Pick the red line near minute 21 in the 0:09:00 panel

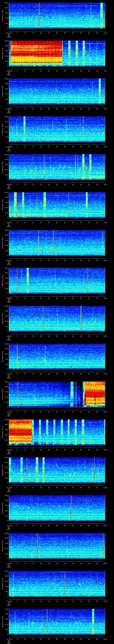click(x=43, y=318)
